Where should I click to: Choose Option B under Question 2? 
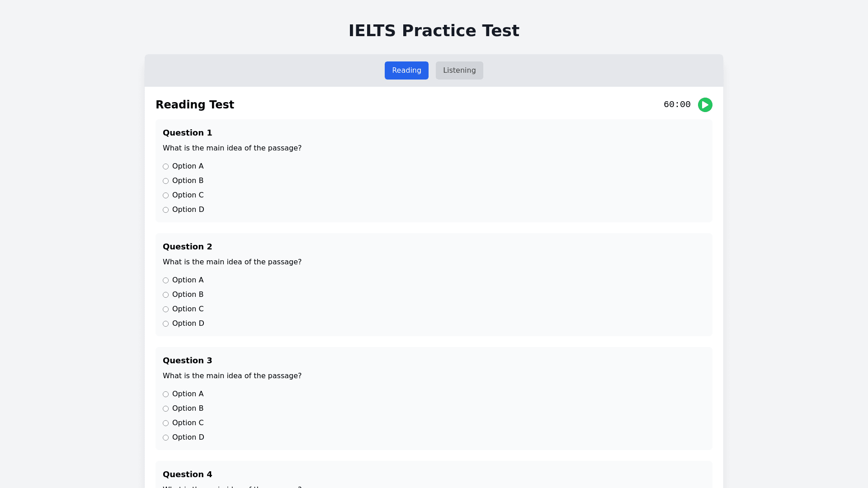pos(166,295)
